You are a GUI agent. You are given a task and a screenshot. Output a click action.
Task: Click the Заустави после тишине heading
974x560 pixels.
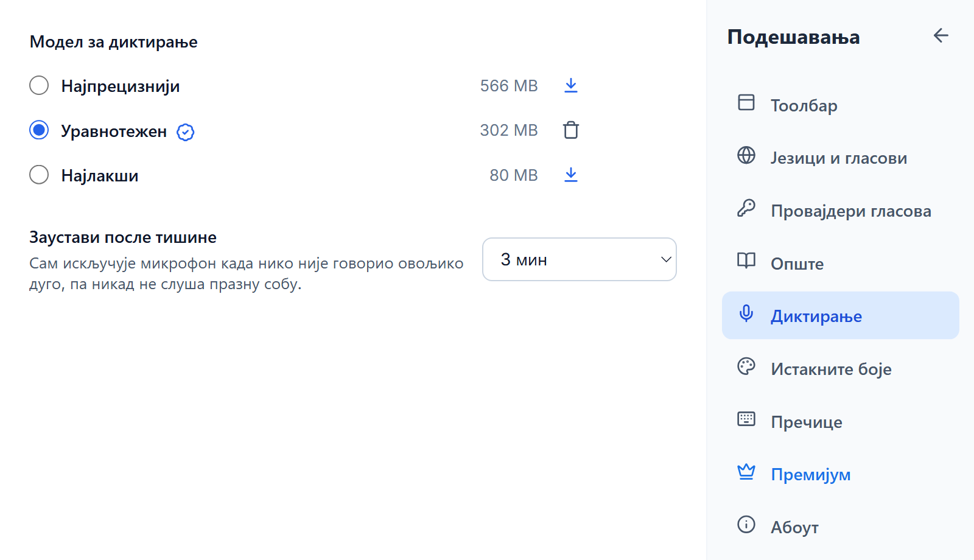click(123, 237)
